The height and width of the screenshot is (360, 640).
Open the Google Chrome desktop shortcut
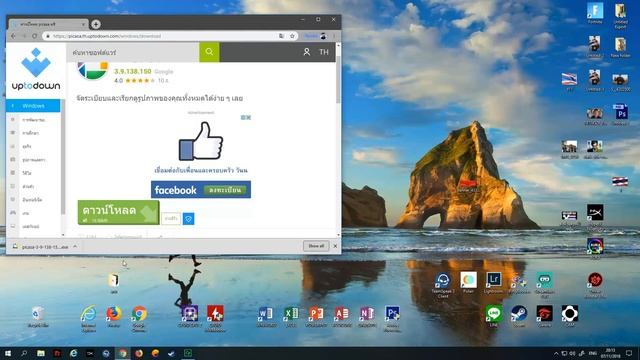click(139, 318)
